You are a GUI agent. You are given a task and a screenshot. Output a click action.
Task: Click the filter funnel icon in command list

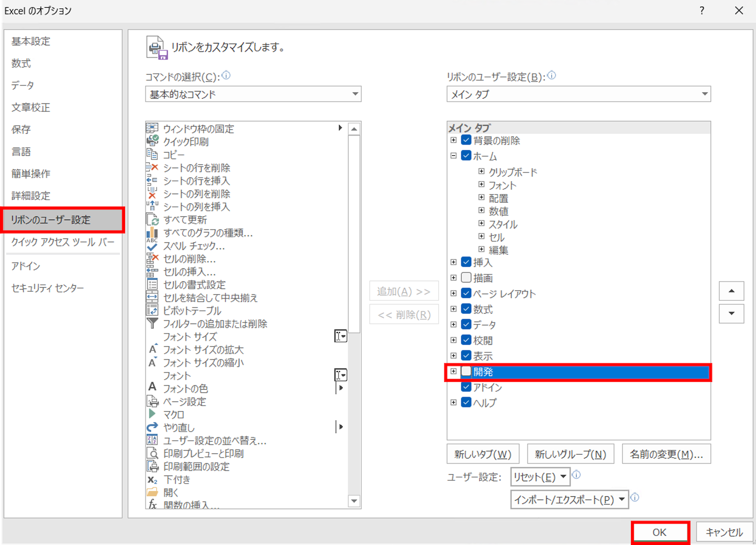tap(152, 324)
